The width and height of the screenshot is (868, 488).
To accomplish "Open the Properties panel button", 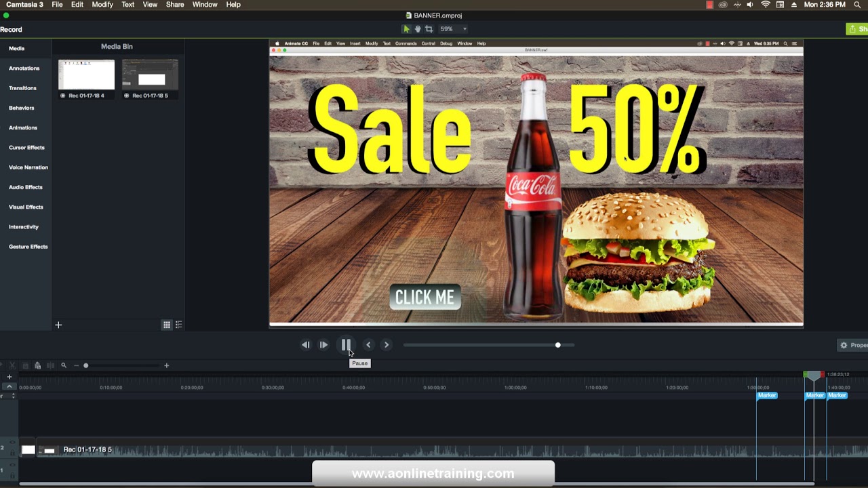I will (853, 345).
